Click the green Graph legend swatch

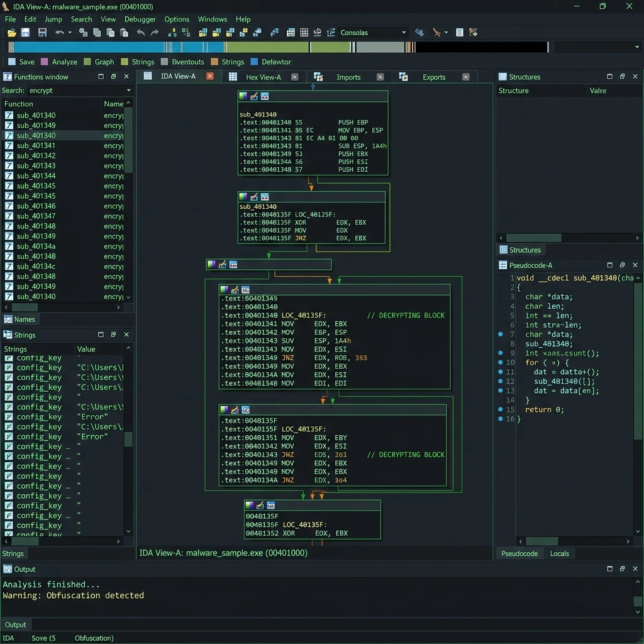point(87,62)
